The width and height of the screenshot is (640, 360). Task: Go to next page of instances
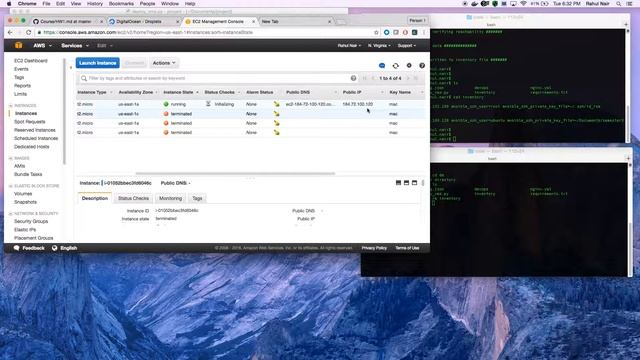tap(408, 78)
